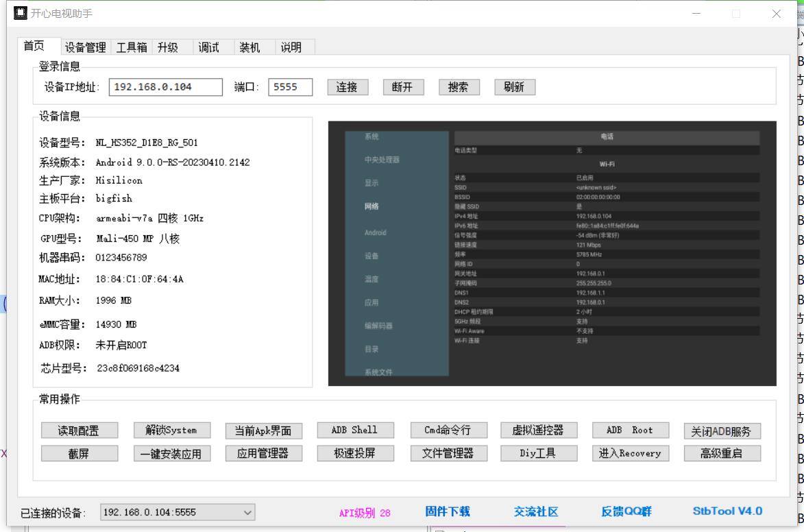Viewport: 804px width, 532px height.
Task: Open the 交流社区 community link
Action: pyautogui.click(x=536, y=511)
